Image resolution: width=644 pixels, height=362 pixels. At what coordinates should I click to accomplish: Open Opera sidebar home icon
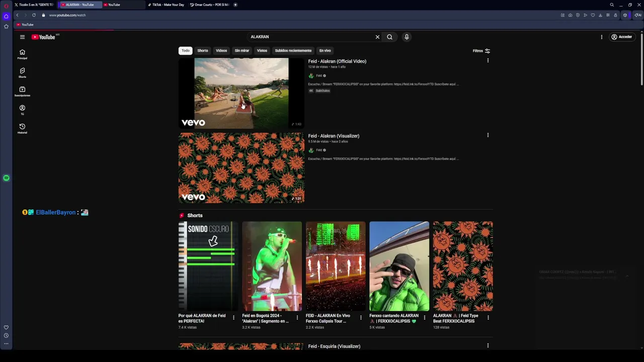(x=6, y=16)
